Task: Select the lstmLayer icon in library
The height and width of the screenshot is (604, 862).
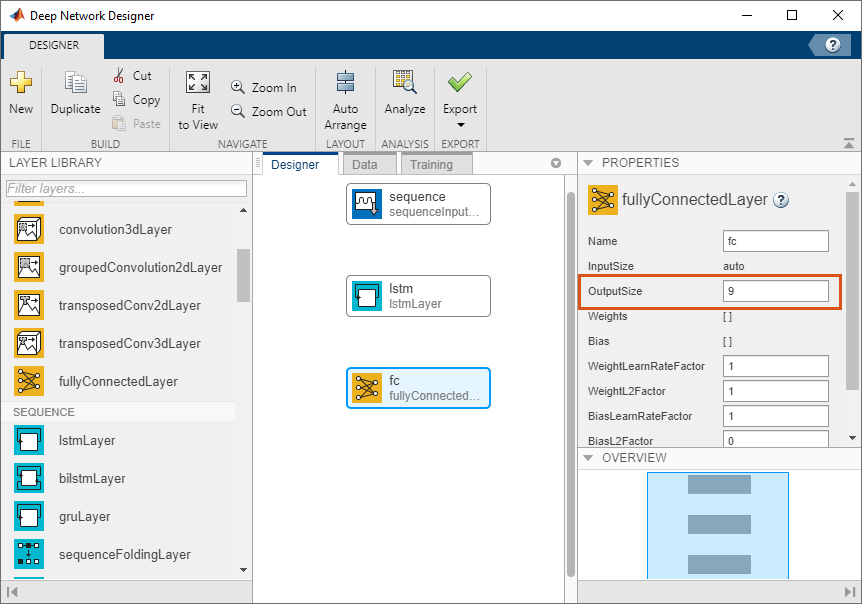Action: pos(29,440)
